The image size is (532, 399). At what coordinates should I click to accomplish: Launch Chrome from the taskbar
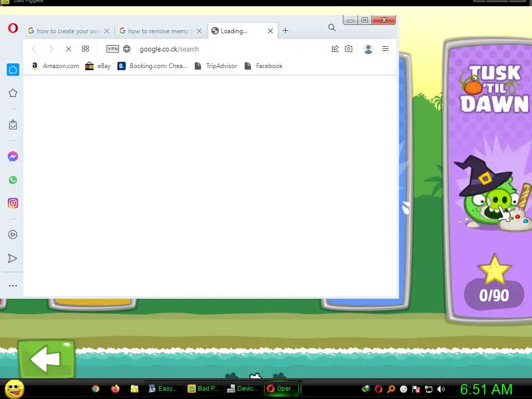point(96,389)
